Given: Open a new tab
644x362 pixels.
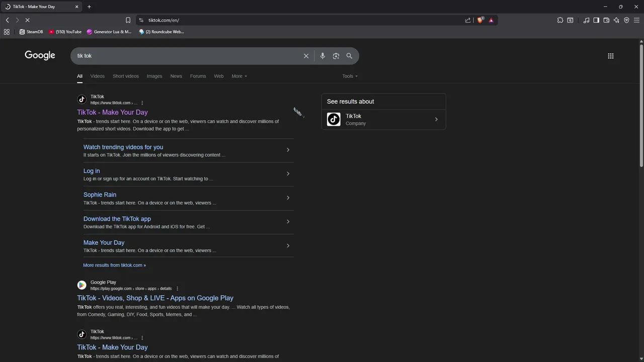Looking at the screenshot, I should [x=89, y=7].
